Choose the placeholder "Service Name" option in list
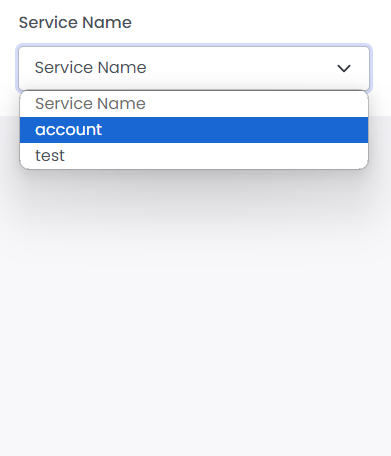 194,104
